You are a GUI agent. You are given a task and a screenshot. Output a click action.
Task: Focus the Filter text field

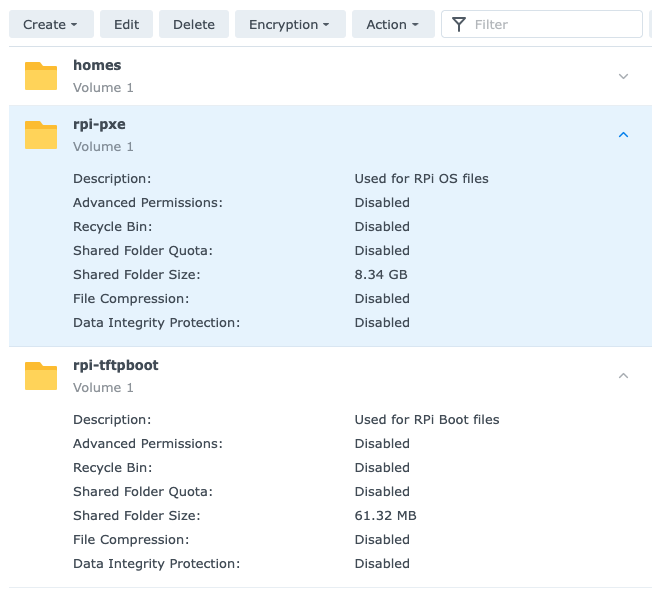pyautogui.click(x=550, y=25)
